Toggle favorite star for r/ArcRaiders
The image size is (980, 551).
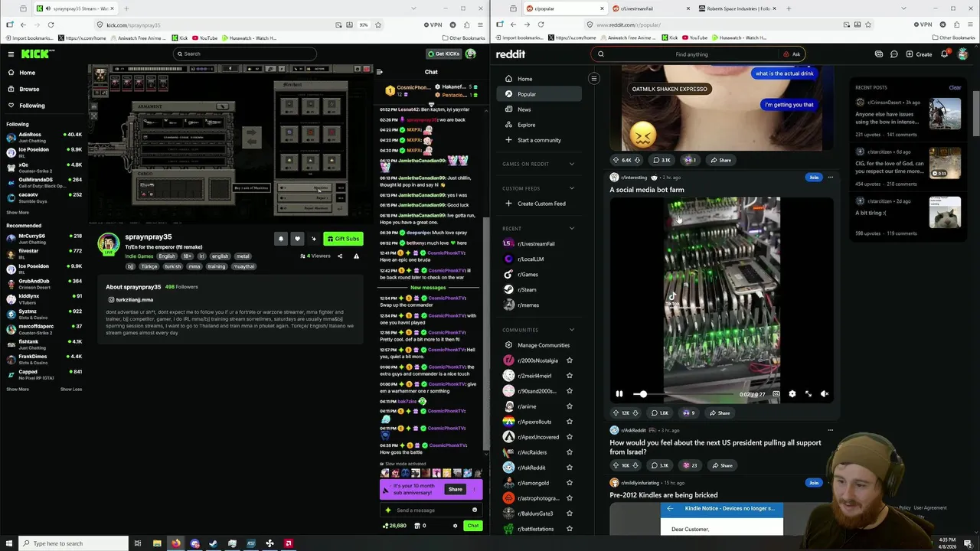(x=569, y=452)
